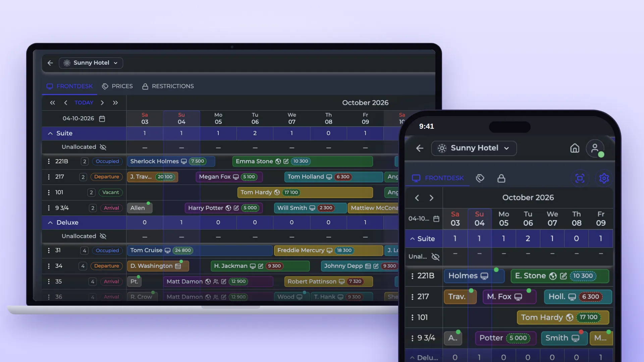Jump back with double-left arrow on laptop

52,103
